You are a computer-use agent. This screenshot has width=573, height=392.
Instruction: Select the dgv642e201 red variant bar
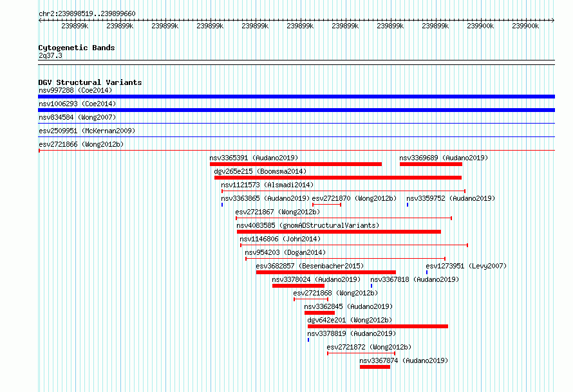[x=378, y=326]
